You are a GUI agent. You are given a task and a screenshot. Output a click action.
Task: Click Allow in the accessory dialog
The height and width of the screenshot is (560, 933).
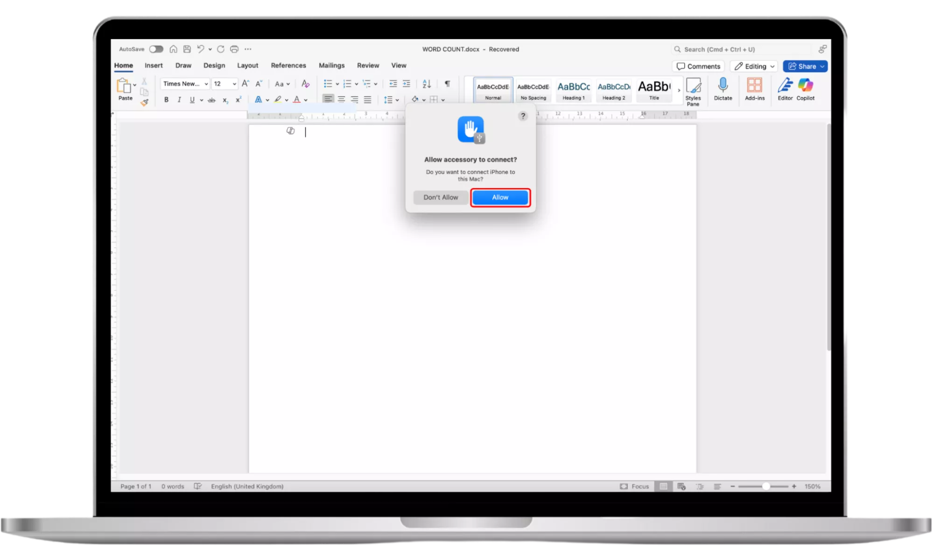tap(500, 197)
